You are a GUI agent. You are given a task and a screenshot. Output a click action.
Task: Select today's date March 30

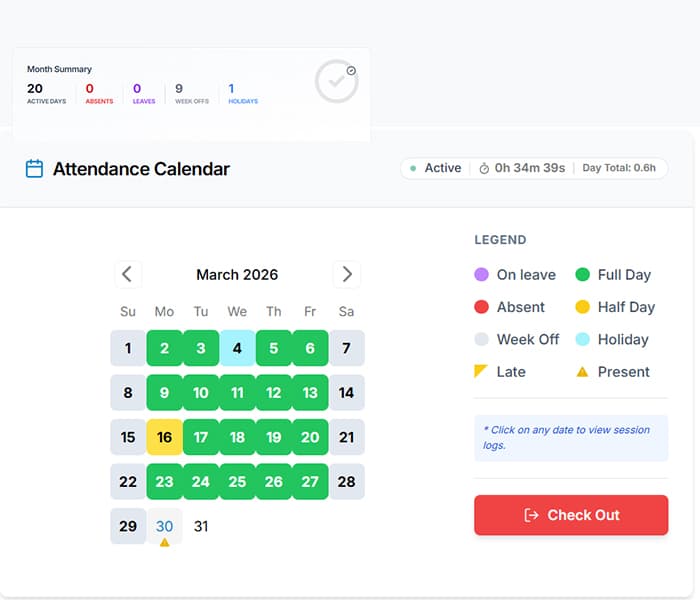[x=164, y=526]
